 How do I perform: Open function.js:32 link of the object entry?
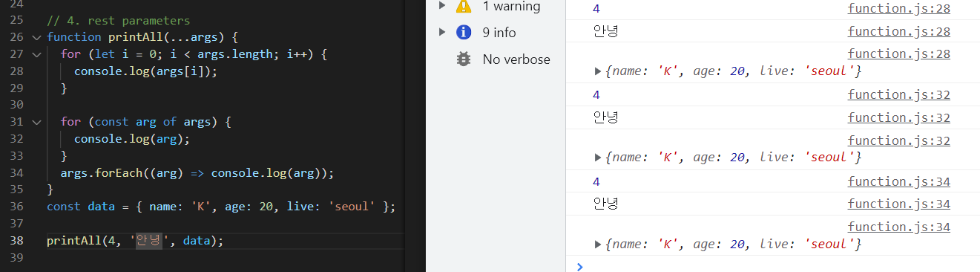click(899, 140)
